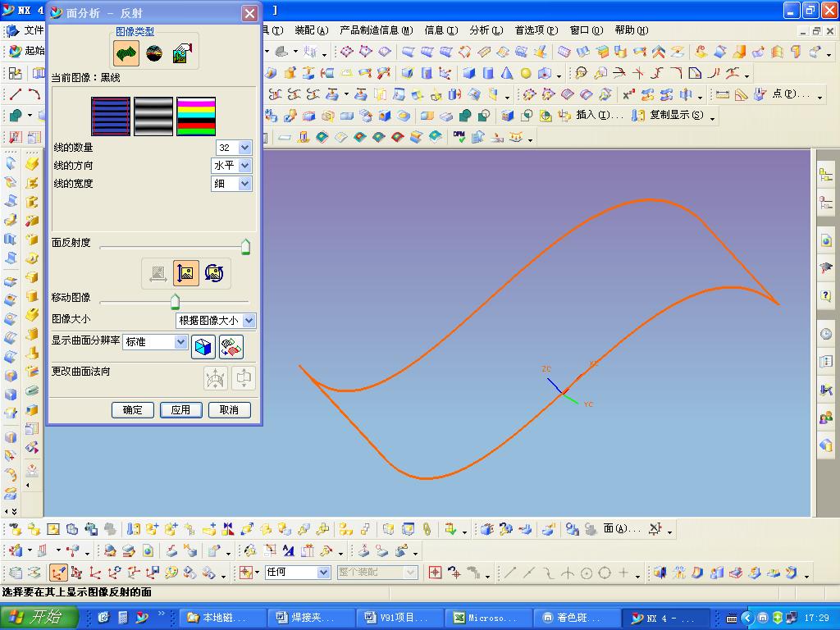Image resolution: width=840 pixels, height=630 pixels.
Task: Click the surface resolution settings icon beside cube
Action: click(x=231, y=347)
